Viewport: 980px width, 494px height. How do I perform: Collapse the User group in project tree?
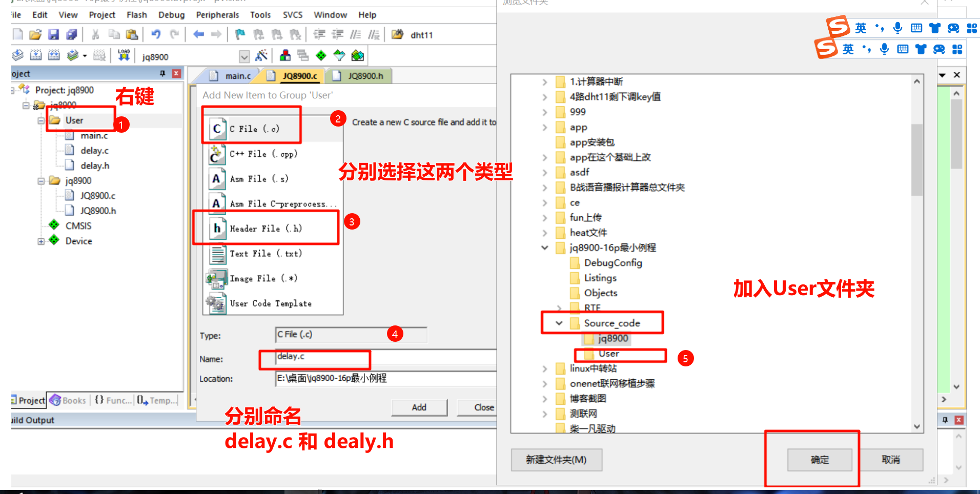pos(40,121)
